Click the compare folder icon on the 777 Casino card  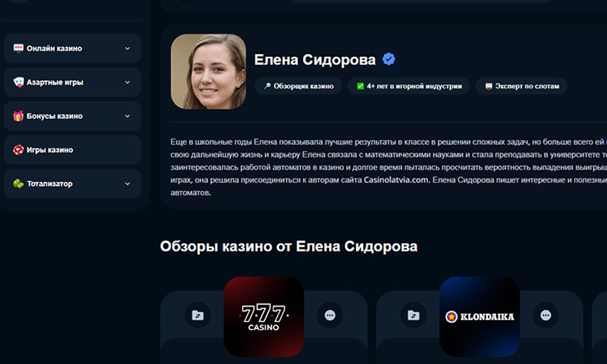pos(198,315)
